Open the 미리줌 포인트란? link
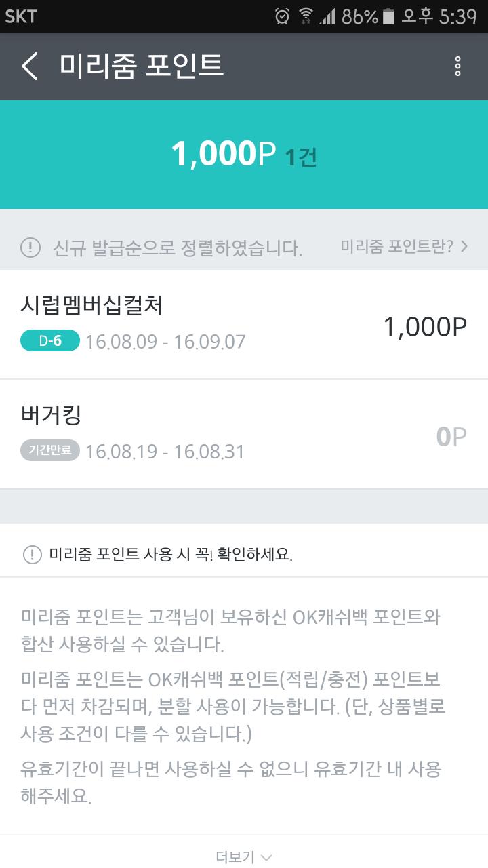Screen dimensions: 488x868 tap(404, 246)
